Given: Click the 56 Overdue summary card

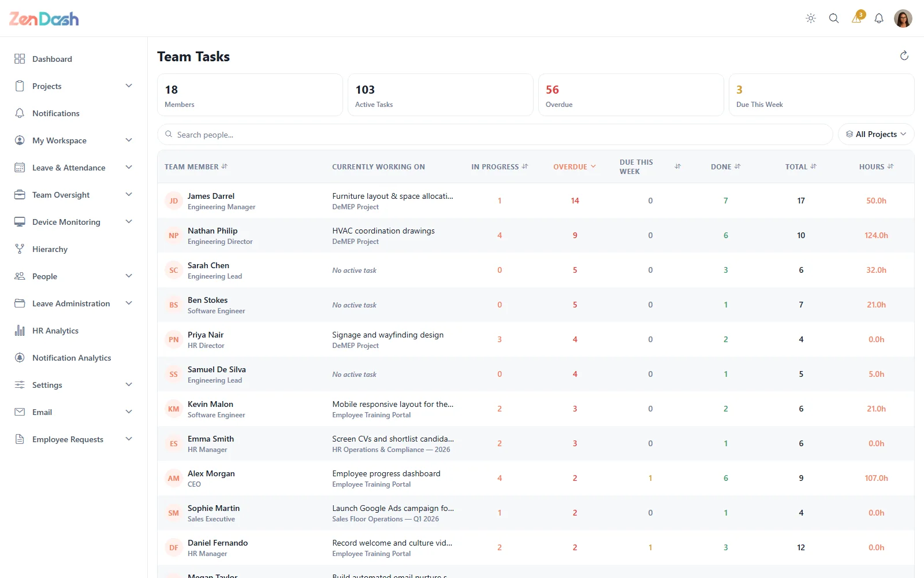Looking at the screenshot, I should tap(631, 95).
